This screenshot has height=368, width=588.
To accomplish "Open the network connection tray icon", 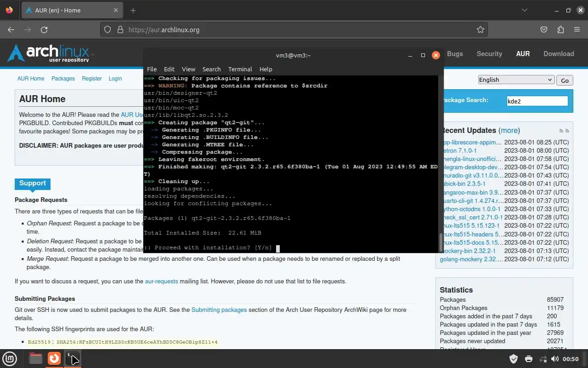I will click(543, 359).
